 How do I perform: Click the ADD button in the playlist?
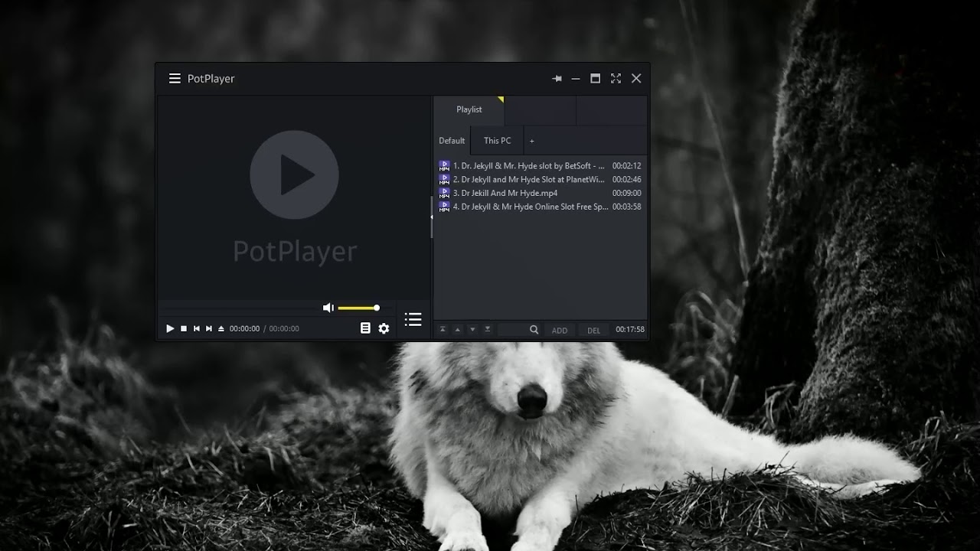[560, 329]
